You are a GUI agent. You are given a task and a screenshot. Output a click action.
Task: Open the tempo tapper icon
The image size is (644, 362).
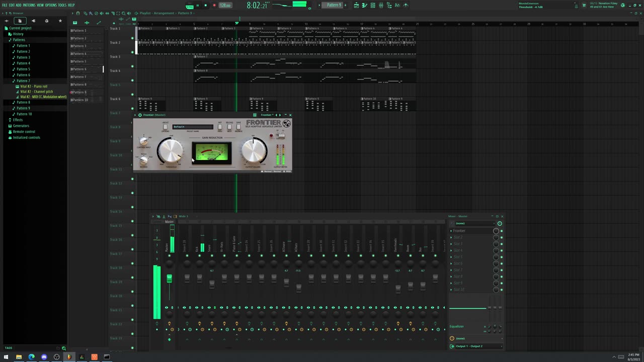click(x=406, y=5)
